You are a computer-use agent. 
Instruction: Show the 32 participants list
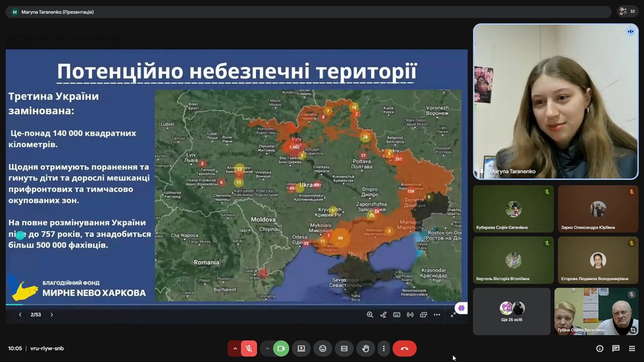coord(627,11)
